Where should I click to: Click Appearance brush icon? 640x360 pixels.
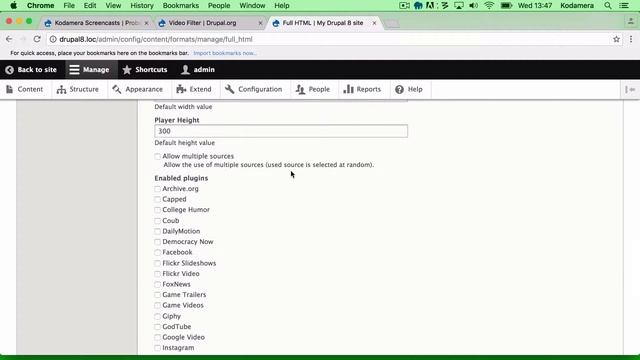click(117, 89)
